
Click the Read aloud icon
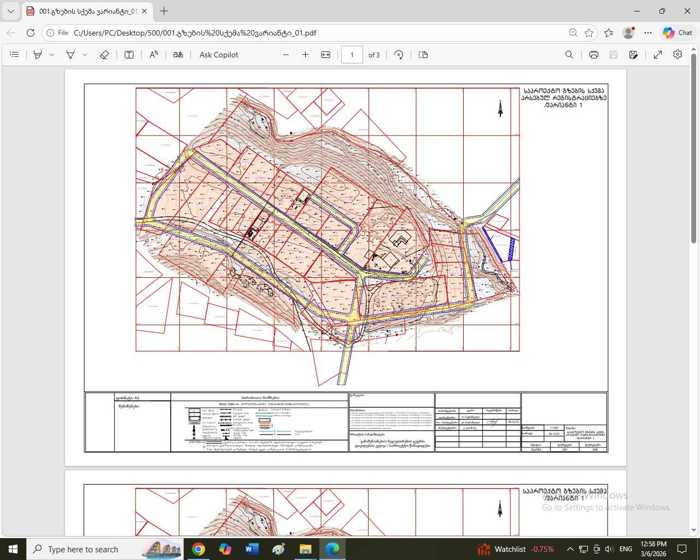(154, 55)
